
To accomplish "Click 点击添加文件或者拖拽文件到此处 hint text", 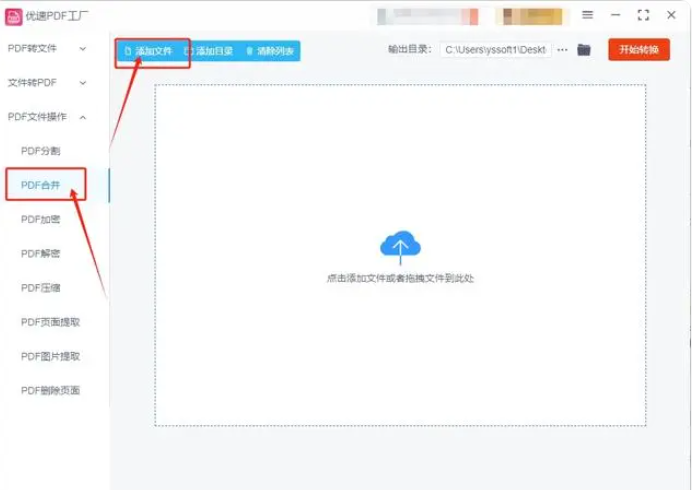I will click(x=400, y=278).
